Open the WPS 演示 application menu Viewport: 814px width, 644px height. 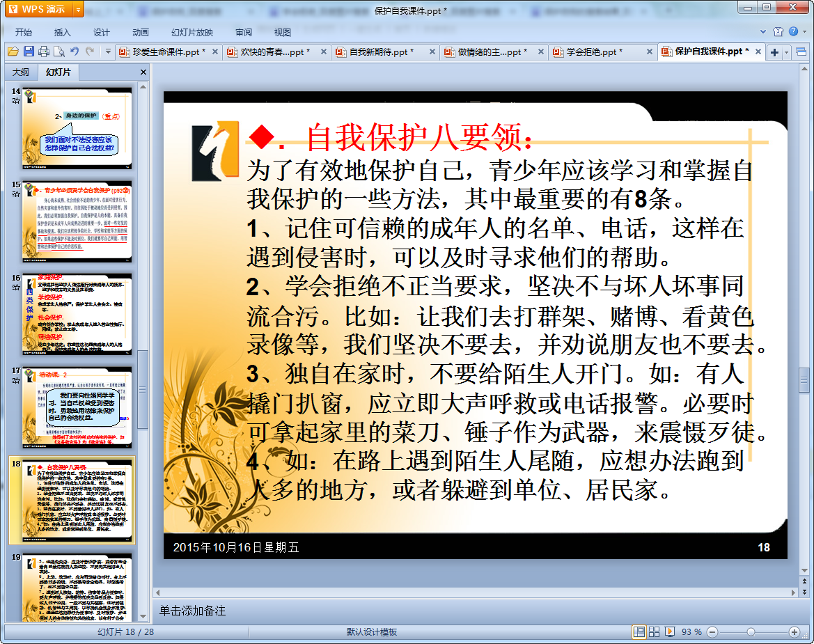(38, 9)
